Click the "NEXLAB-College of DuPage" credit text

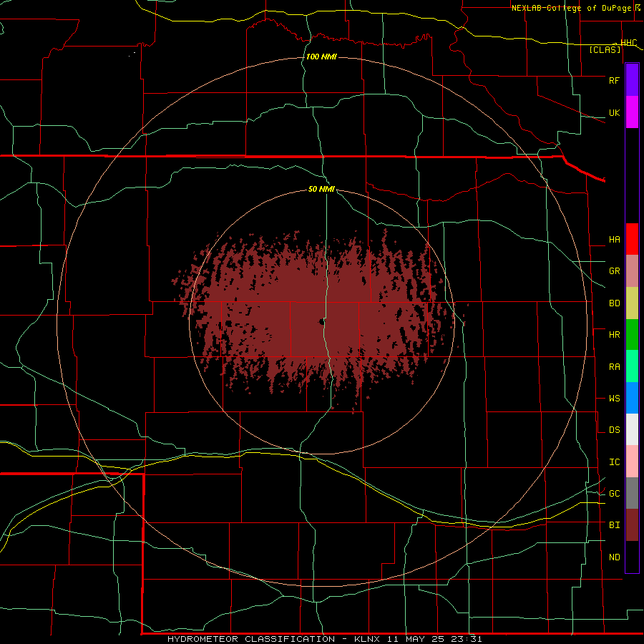coord(572,8)
